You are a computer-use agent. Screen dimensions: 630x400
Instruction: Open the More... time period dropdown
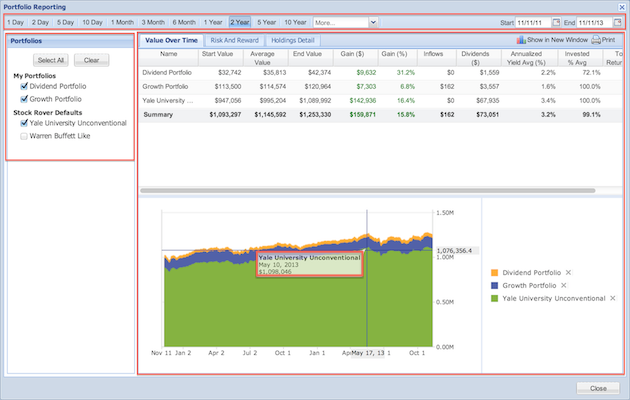click(x=373, y=21)
